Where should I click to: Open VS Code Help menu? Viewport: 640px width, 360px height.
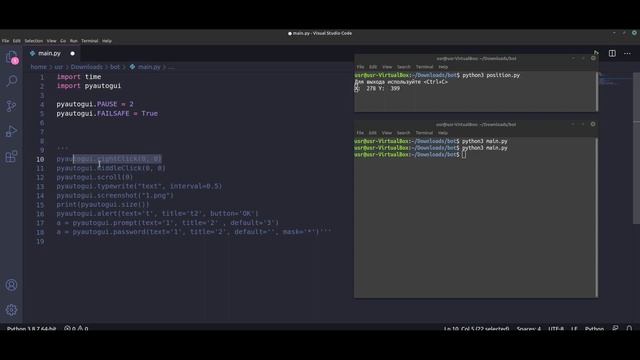pos(107,41)
